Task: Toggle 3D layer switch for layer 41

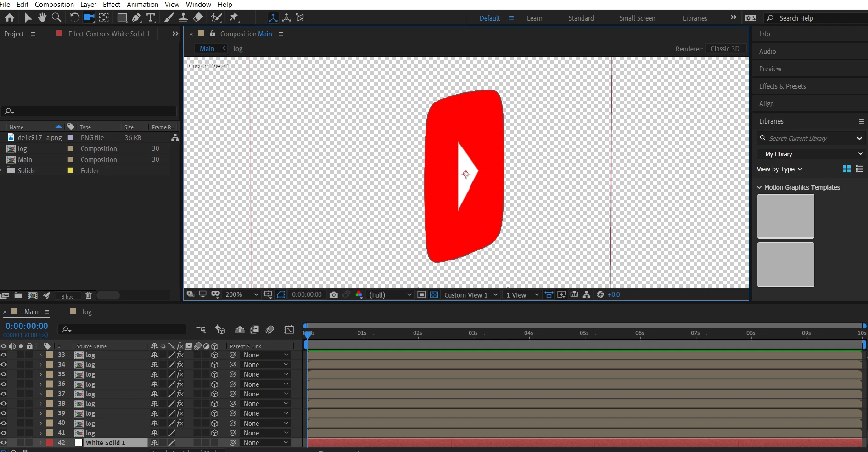Action: pos(214,433)
